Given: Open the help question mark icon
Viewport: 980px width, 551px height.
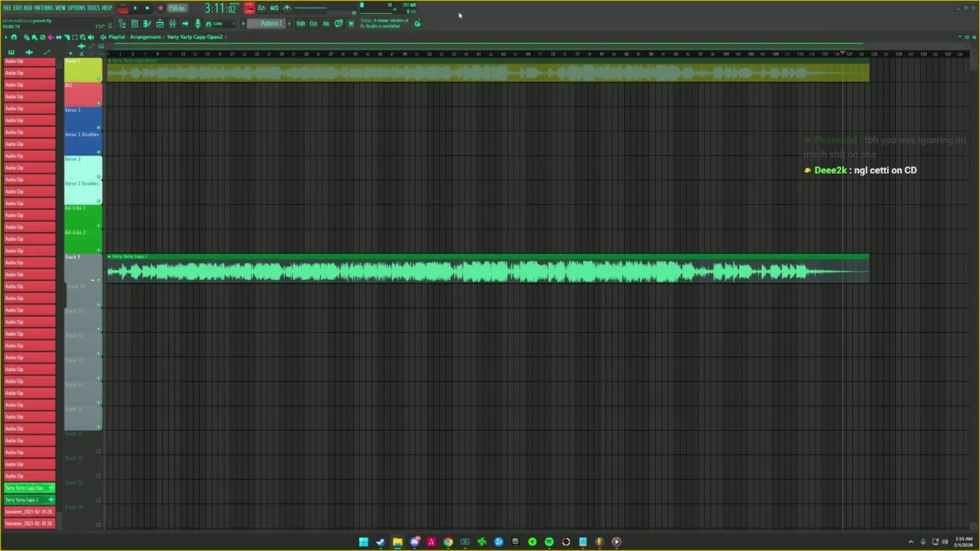Looking at the screenshot, I should click(x=338, y=24).
